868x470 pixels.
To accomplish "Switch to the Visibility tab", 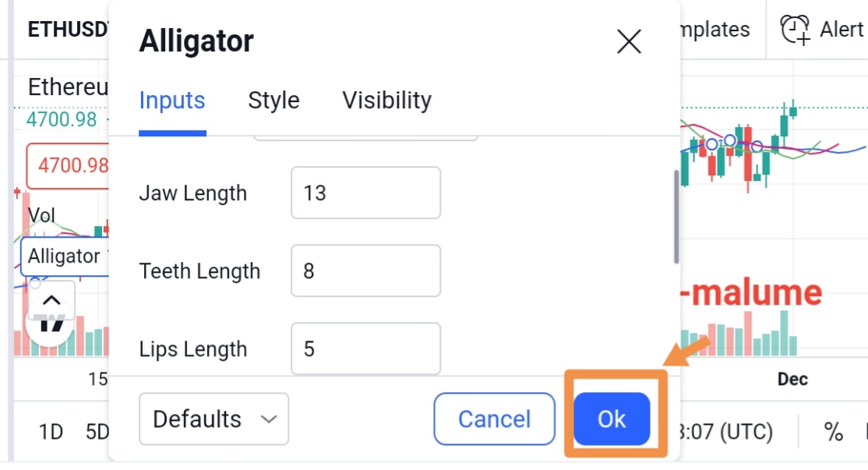I will pos(387,101).
